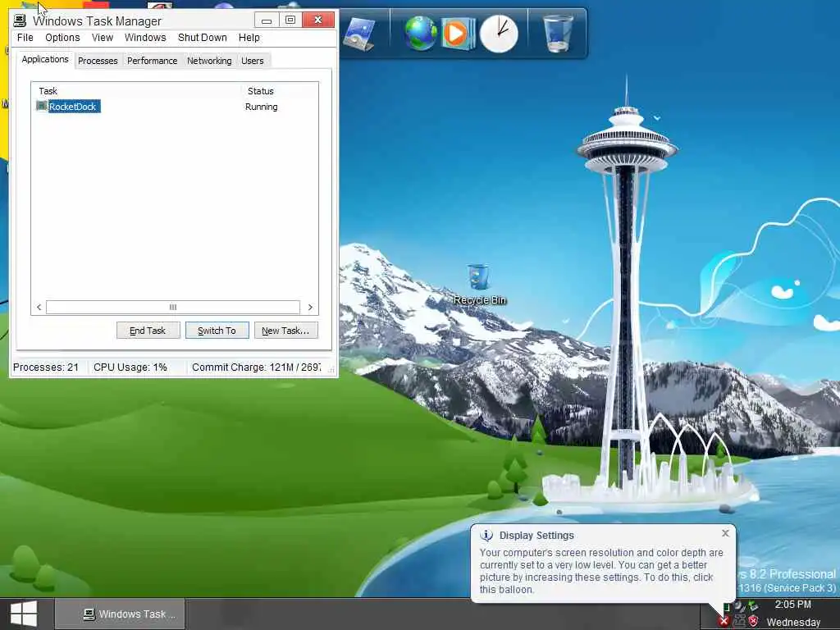Open the Options menu
The width and height of the screenshot is (840, 630).
pyautogui.click(x=62, y=38)
